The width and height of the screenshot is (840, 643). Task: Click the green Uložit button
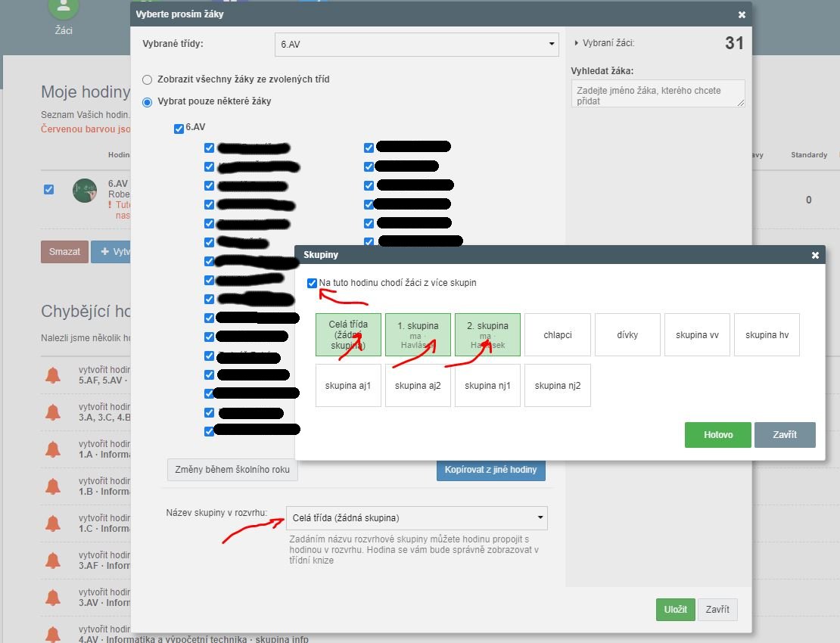pos(675,610)
